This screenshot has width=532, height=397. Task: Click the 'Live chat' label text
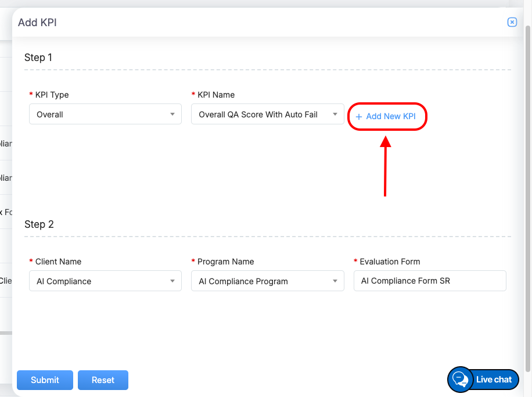click(x=494, y=380)
